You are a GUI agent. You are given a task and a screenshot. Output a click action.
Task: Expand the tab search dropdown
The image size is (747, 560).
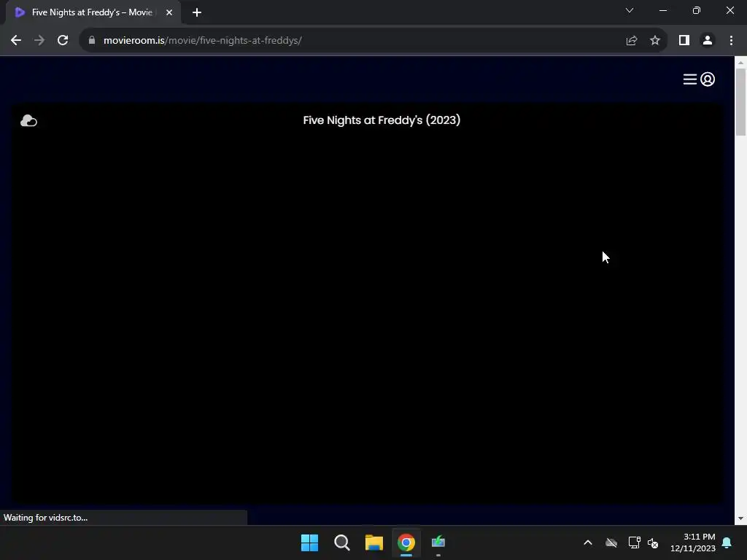click(630, 10)
